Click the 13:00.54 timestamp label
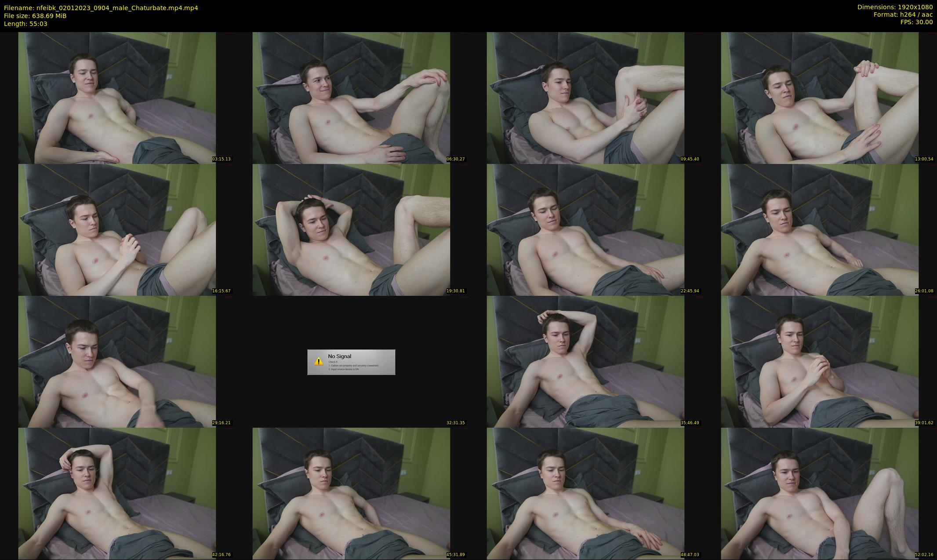Image resolution: width=937 pixels, height=560 pixels. pyautogui.click(x=924, y=159)
